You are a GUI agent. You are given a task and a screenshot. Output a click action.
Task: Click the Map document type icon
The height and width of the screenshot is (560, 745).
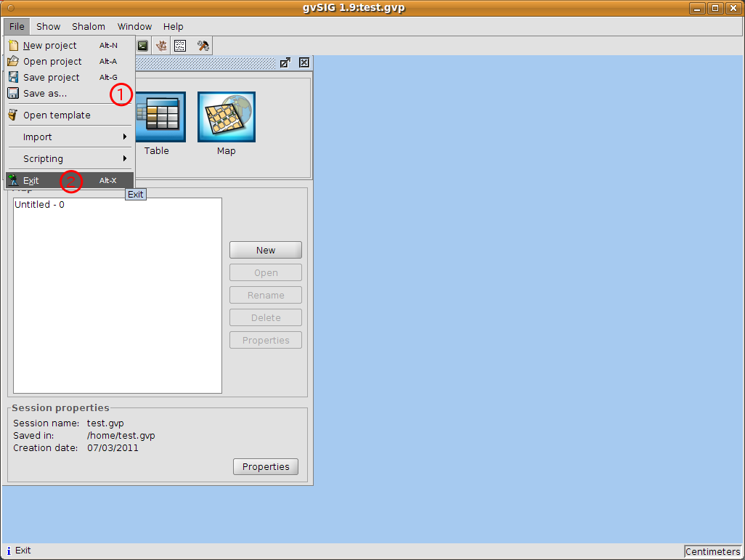tap(226, 117)
